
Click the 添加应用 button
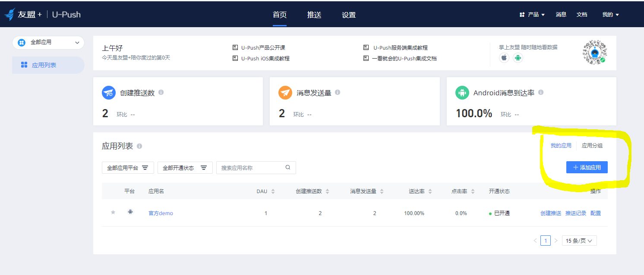[x=587, y=167]
